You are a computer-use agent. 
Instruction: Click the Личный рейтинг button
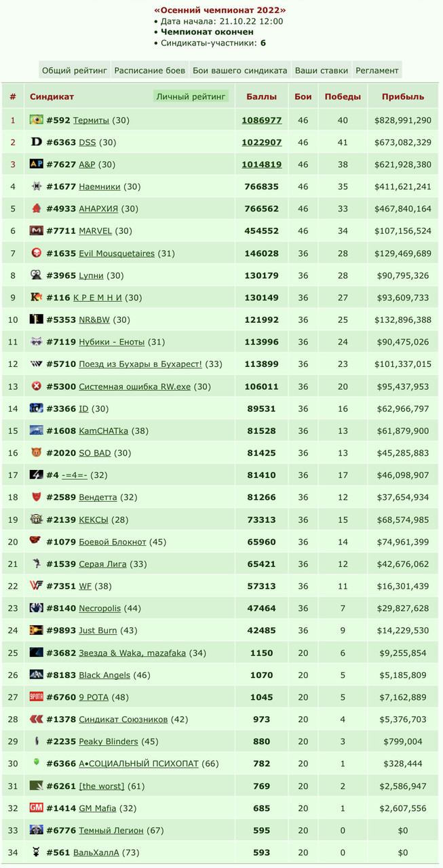[x=191, y=97]
